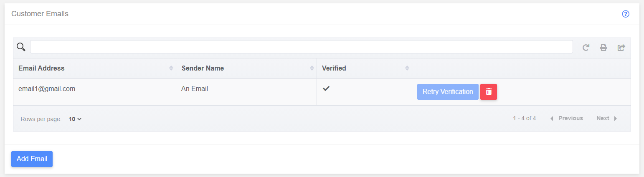
Task: Select the Email Address column header
Action: 41,68
